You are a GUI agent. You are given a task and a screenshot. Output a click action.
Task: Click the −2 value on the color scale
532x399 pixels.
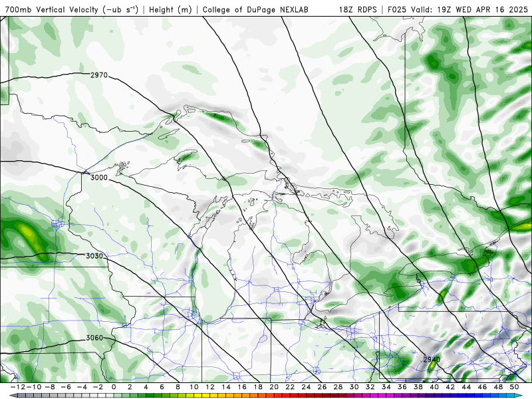click(x=98, y=387)
